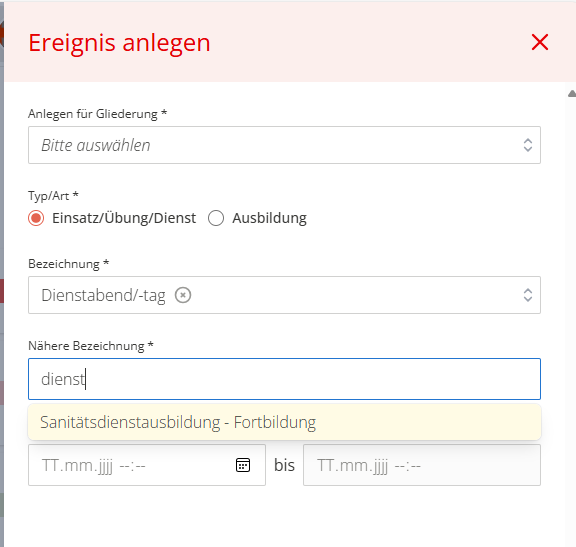Click the end date field after bis
Viewport: 576px width, 547px height.
422,465
